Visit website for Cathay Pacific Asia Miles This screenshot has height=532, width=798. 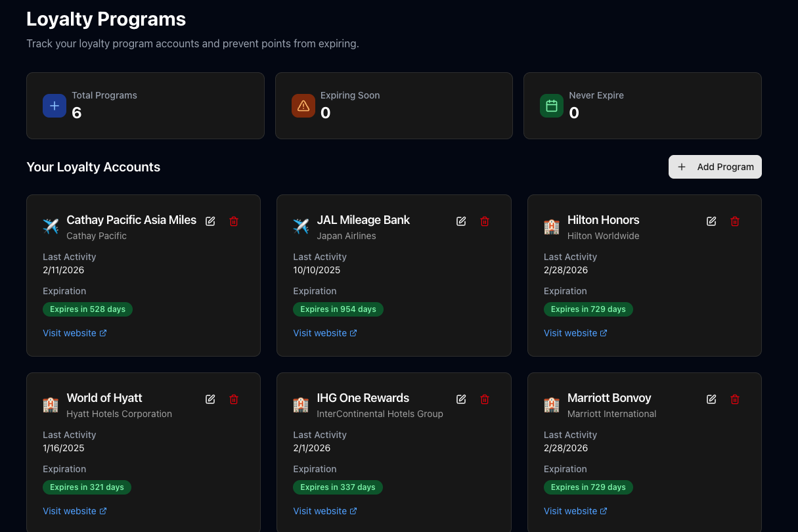point(74,333)
